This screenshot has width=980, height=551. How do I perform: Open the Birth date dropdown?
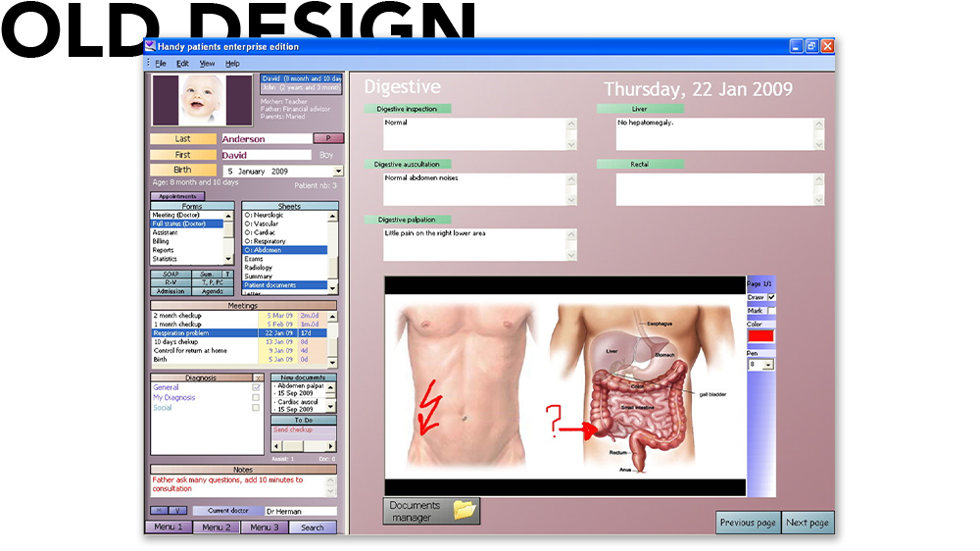click(338, 172)
